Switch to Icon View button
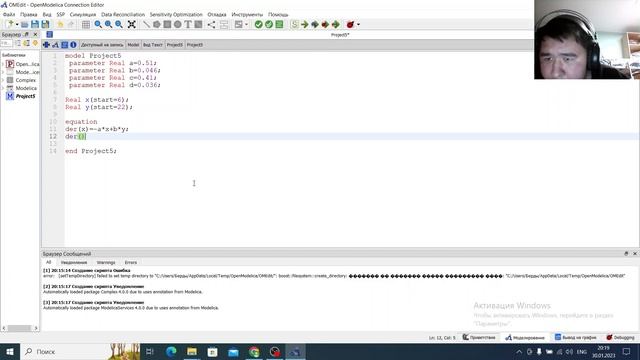The height and width of the screenshot is (360, 640). click(47, 44)
